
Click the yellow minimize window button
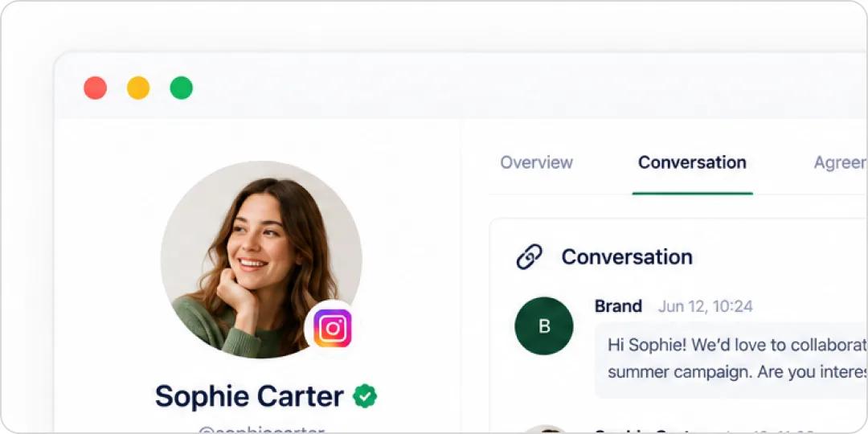(x=138, y=88)
